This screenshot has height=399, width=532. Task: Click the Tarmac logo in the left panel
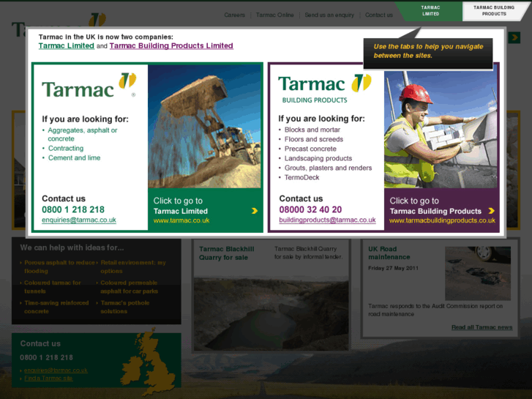[x=89, y=85]
